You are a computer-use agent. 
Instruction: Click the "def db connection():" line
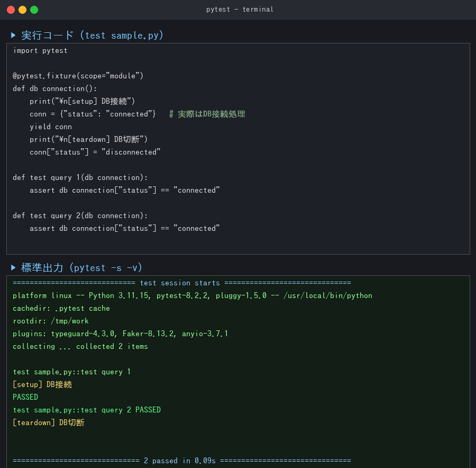[x=54, y=88]
